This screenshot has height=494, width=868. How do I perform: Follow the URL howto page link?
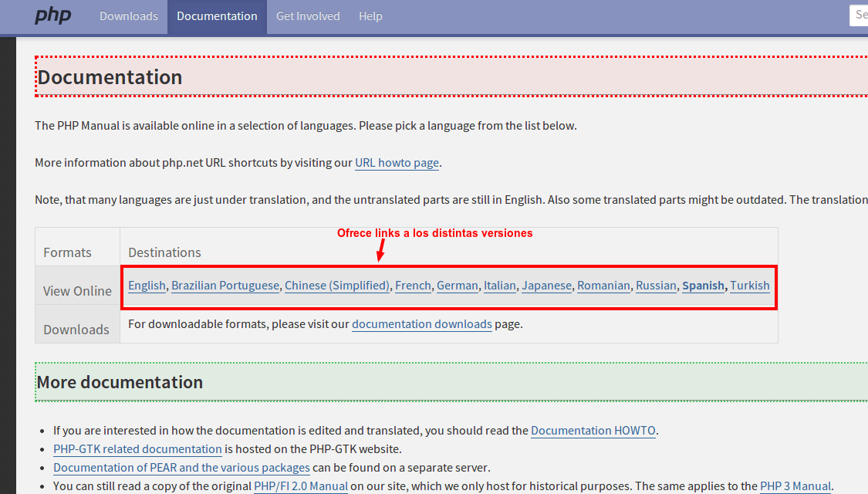click(397, 163)
